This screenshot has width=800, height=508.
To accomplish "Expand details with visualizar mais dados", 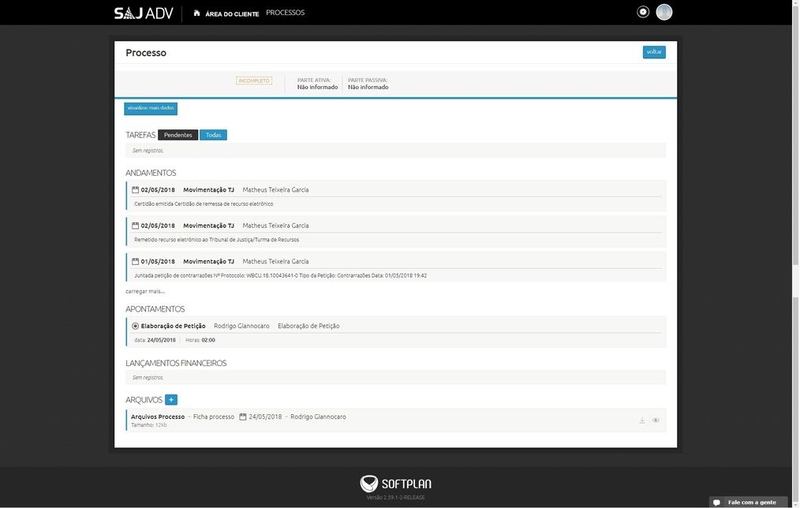I will [x=151, y=108].
